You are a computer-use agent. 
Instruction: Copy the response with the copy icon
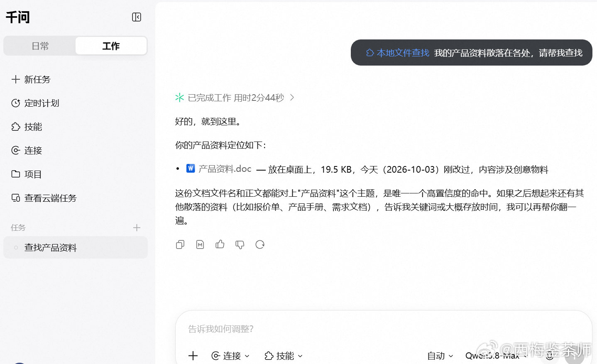click(180, 244)
